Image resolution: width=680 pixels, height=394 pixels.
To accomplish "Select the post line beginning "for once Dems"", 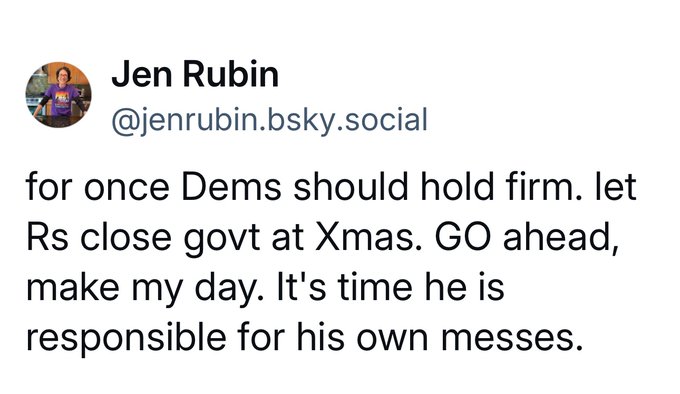I will point(331,187).
